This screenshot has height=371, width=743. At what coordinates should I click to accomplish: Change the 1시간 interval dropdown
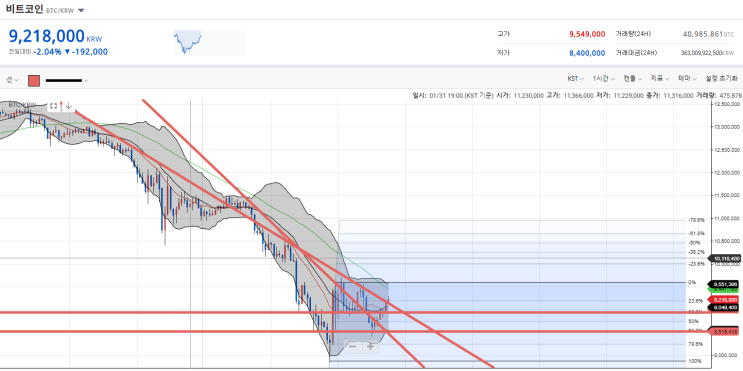click(x=604, y=79)
